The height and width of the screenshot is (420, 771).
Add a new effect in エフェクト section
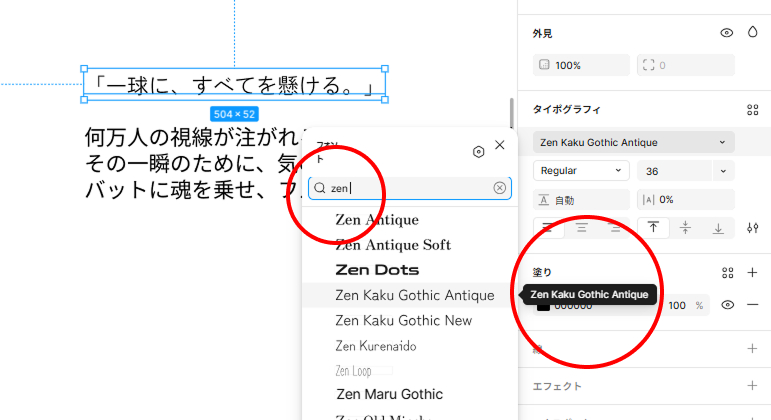[753, 385]
